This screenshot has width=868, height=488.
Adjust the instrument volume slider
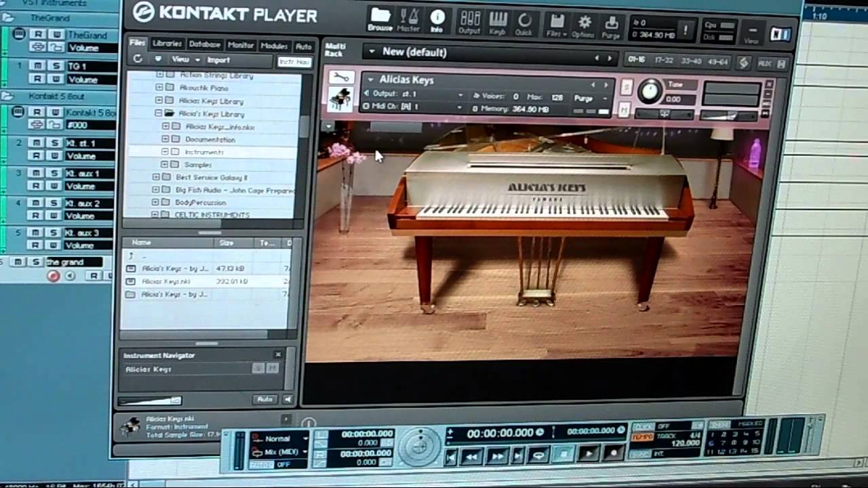click(728, 116)
